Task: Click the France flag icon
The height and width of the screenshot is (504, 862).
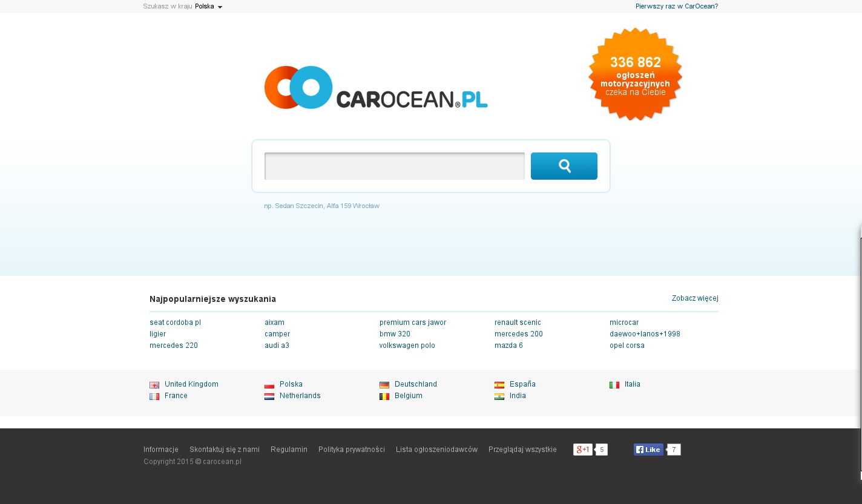Action: click(154, 396)
